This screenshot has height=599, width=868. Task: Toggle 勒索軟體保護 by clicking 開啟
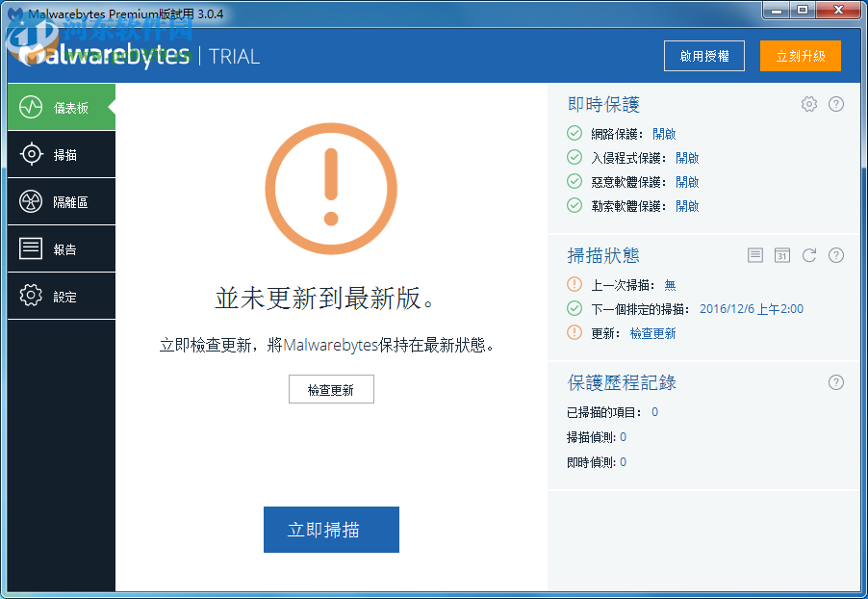(687, 205)
